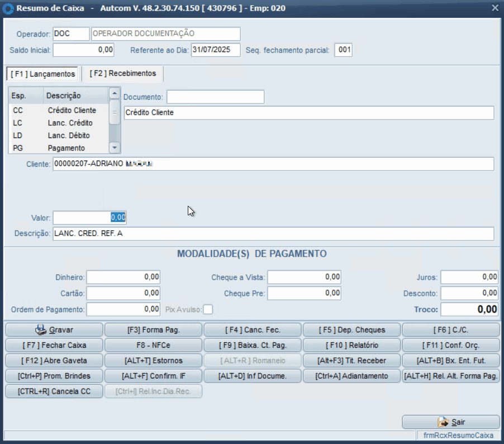Image resolution: width=504 pixels, height=444 pixels.
Task: Click the Cliente input field
Action: [274, 164]
